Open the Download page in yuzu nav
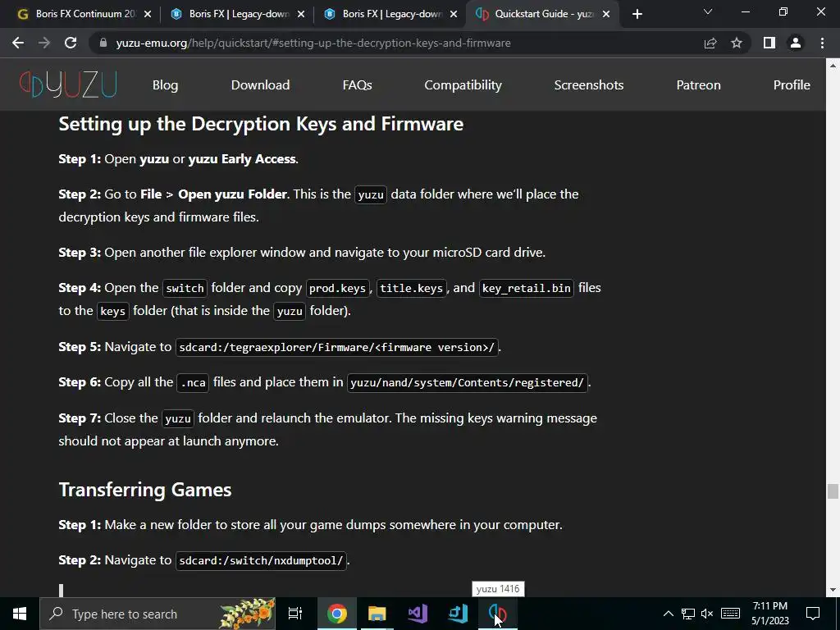Image resolution: width=840 pixels, height=630 pixels. click(260, 84)
